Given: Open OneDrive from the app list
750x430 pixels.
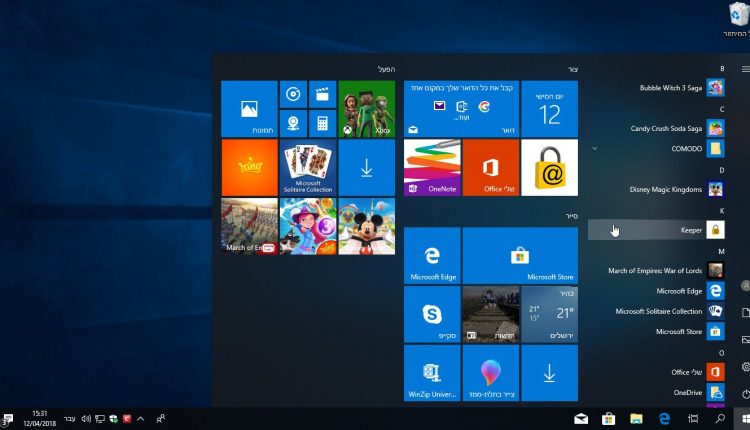Looking at the screenshot, I should click(x=656, y=392).
